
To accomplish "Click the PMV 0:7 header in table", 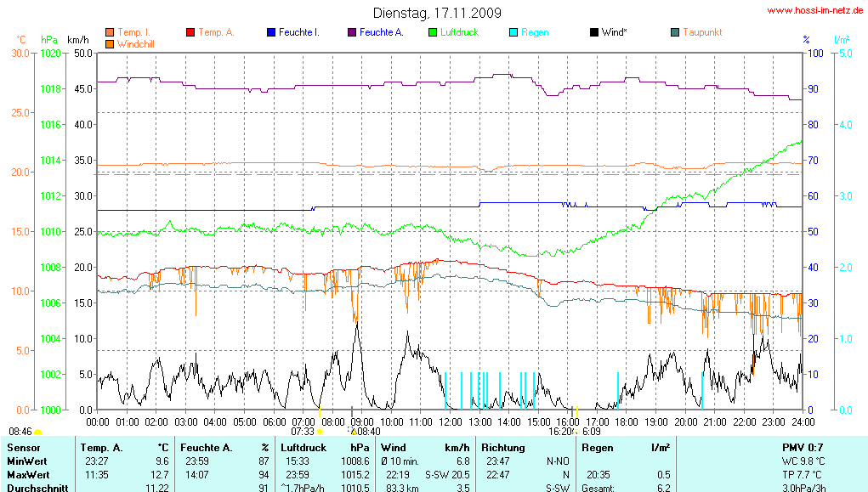I will 802,447.
